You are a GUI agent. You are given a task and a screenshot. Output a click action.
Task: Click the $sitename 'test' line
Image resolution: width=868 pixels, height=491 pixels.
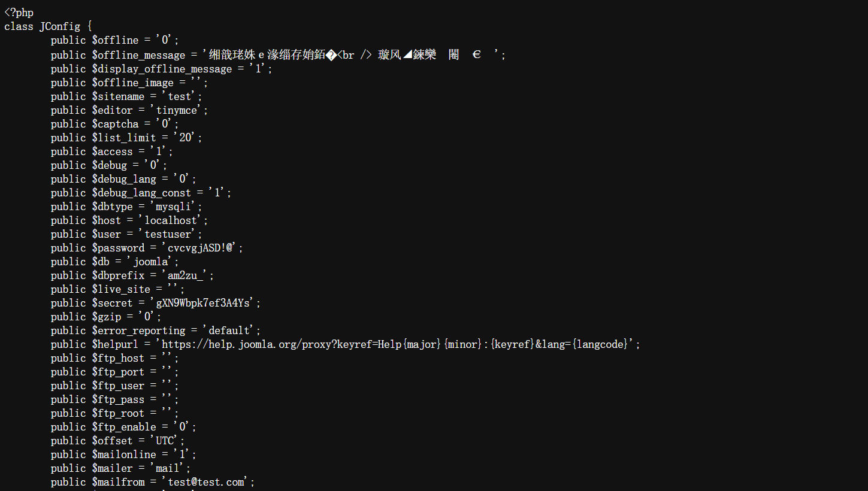point(126,96)
